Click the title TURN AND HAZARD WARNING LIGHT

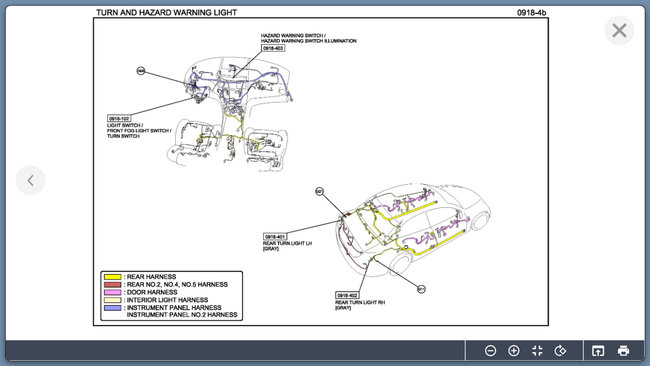[166, 12]
